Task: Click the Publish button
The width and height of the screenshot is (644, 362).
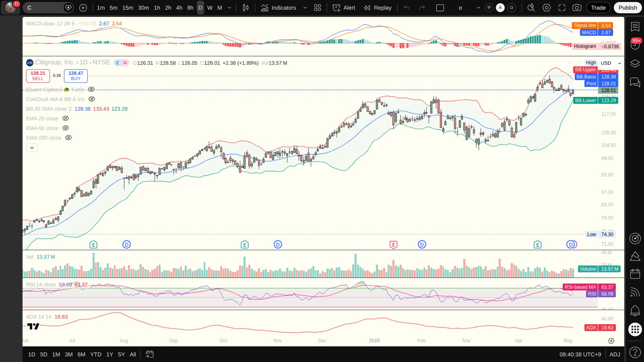Action: coord(627,8)
